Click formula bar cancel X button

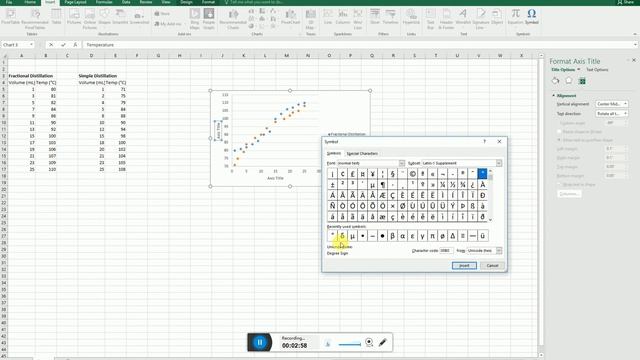(x=51, y=44)
